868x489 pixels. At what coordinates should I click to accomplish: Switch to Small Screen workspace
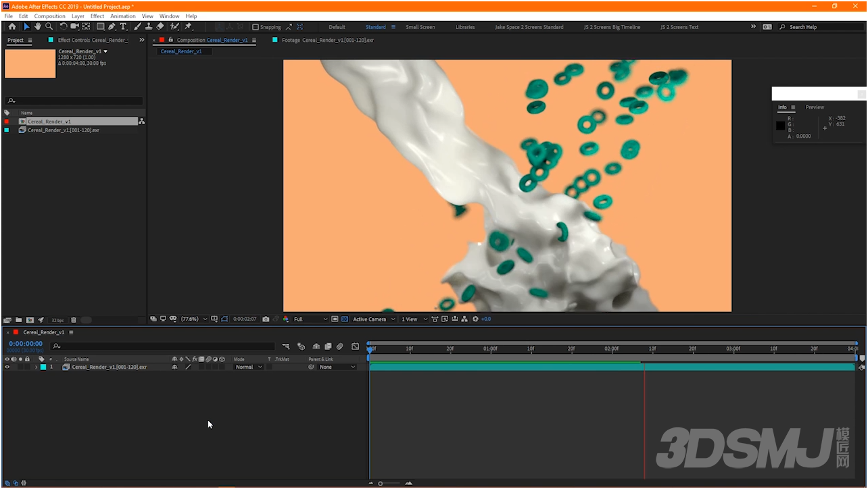[420, 27]
